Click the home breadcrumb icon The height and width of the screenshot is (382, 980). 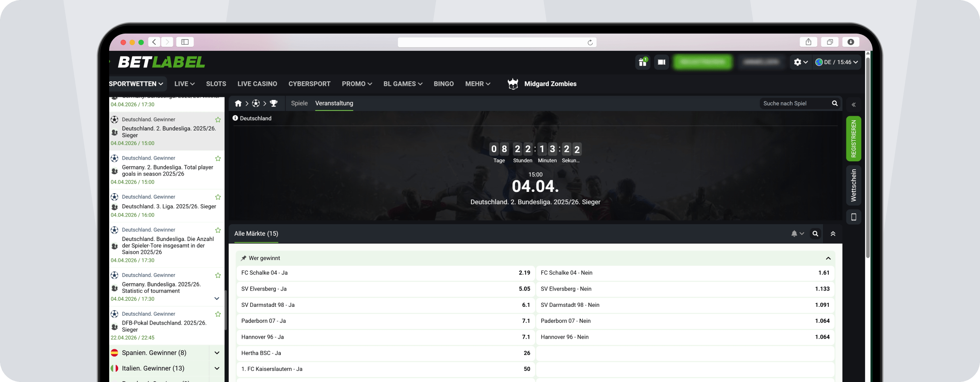point(238,103)
